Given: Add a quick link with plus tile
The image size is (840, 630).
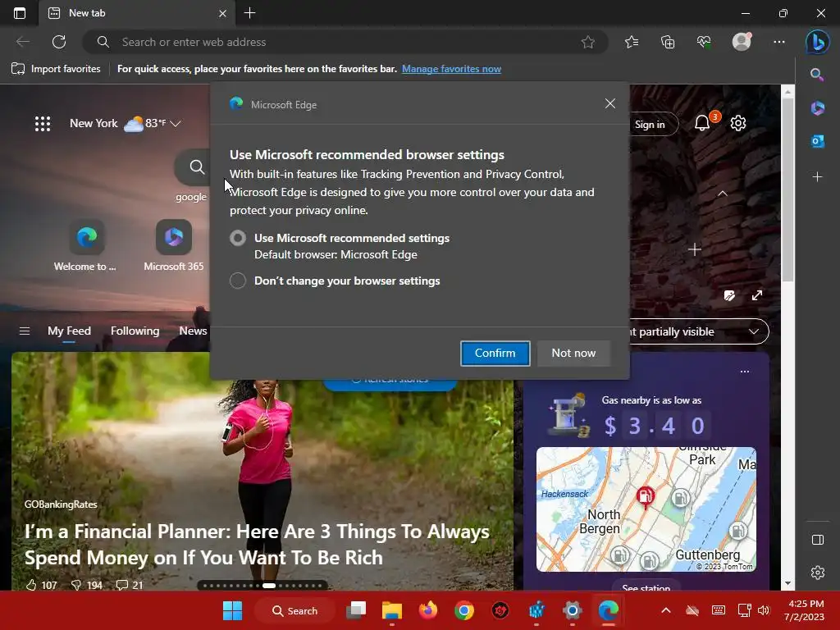Looking at the screenshot, I should pyautogui.click(x=694, y=249).
